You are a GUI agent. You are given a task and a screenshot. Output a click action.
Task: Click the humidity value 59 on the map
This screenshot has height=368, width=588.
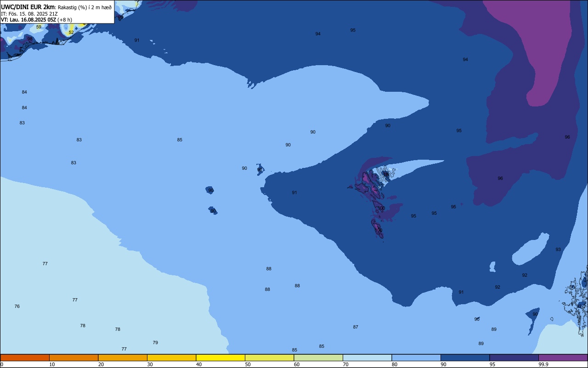click(39, 27)
